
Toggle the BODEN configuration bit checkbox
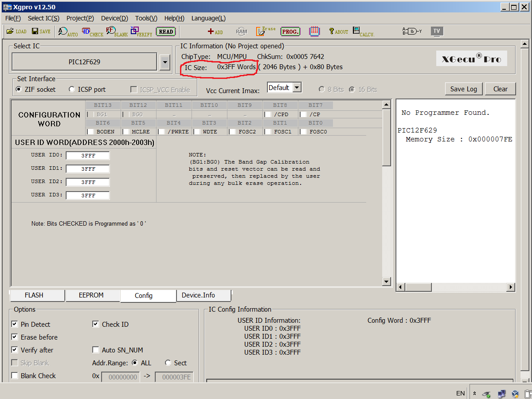click(90, 132)
